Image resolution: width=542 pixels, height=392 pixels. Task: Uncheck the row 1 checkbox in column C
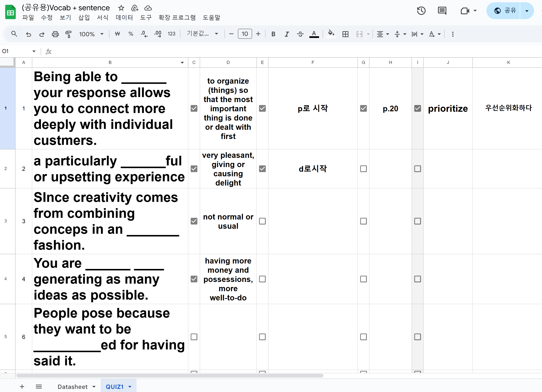tap(194, 108)
